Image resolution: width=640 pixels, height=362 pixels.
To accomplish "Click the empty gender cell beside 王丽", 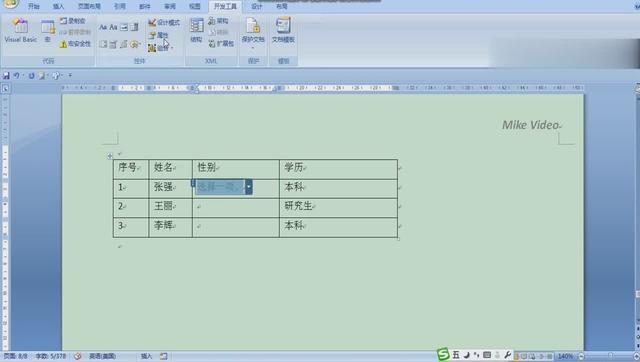I will 236,208.
